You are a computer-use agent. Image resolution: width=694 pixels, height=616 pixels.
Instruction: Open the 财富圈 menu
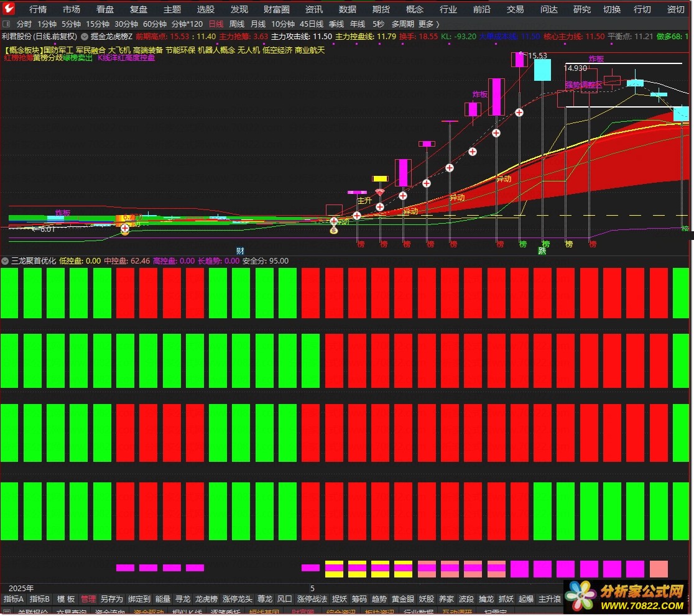(277, 9)
